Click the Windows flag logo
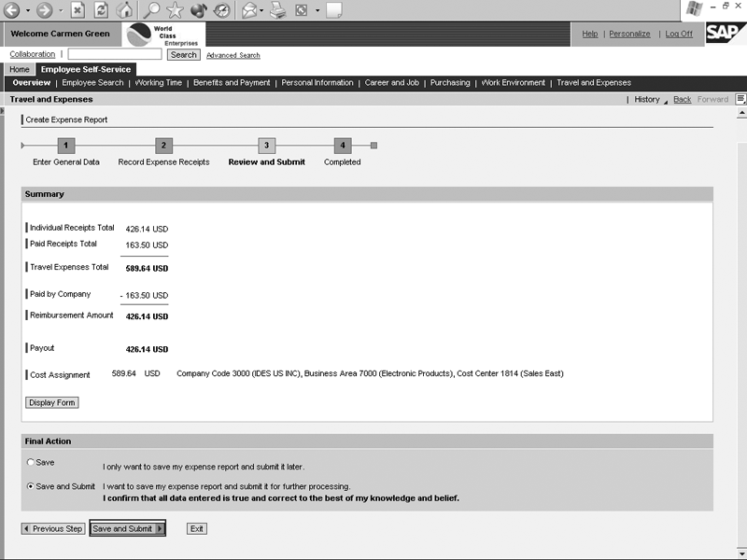The image size is (747, 560). [x=695, y=8]
